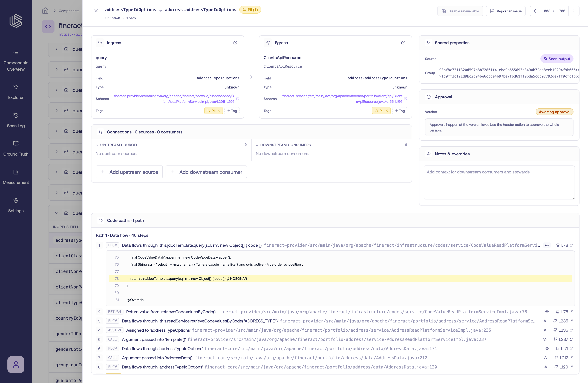This screenshot has width=588, height=383.
Task: Toggle visibility of step 6 FLOW
Action: tap(547, 349)
